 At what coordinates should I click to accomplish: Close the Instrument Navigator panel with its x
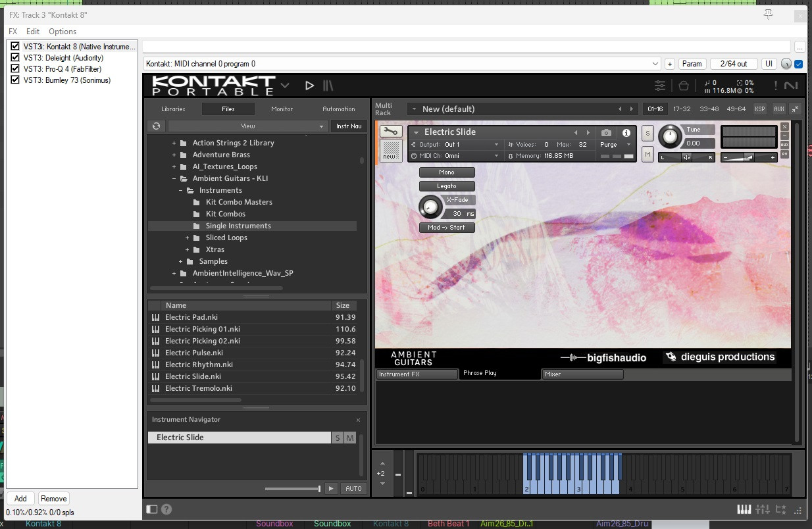tap(358, 420)
